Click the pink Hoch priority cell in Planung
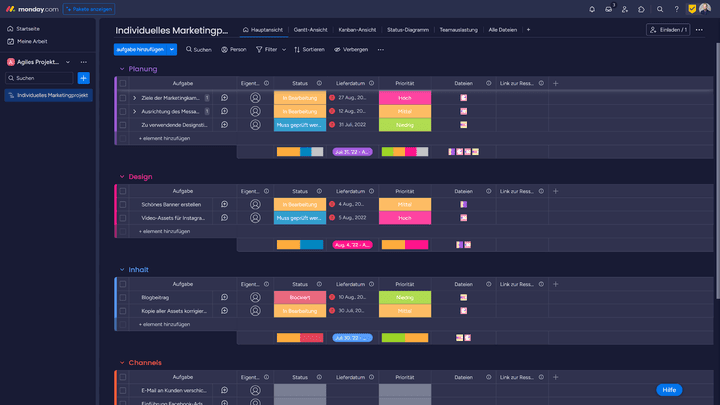The image size is (720, 405). (405, 98)
